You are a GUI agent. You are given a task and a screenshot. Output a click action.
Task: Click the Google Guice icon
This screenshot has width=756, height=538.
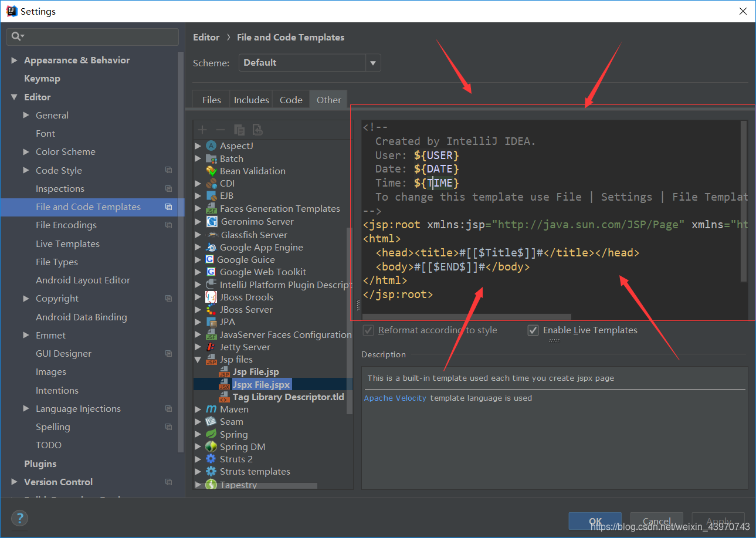pos(209,259)
